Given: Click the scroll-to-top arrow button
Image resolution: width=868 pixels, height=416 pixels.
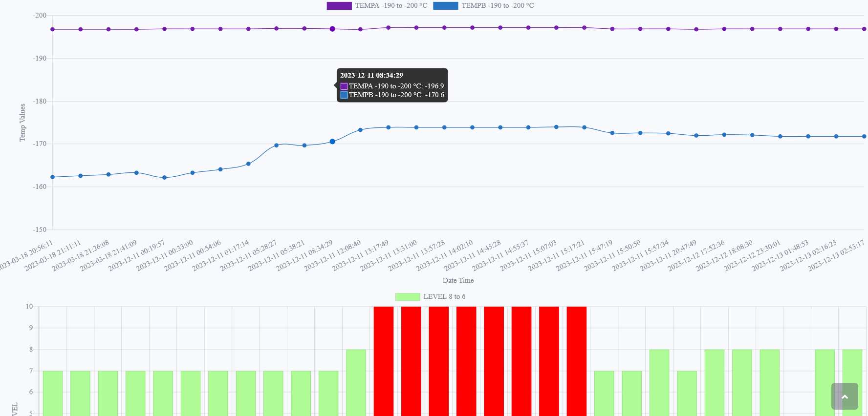Looking at the screenshot, I should coord(844,396).
